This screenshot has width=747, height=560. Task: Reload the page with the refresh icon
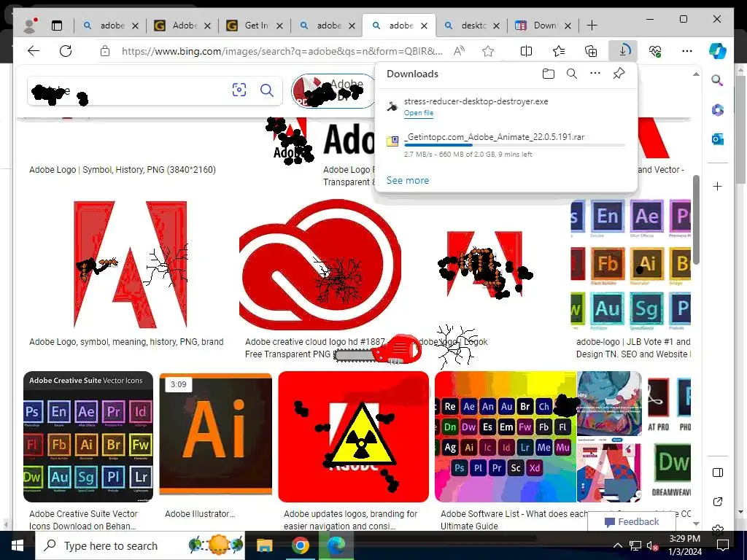tap(66, 51)
